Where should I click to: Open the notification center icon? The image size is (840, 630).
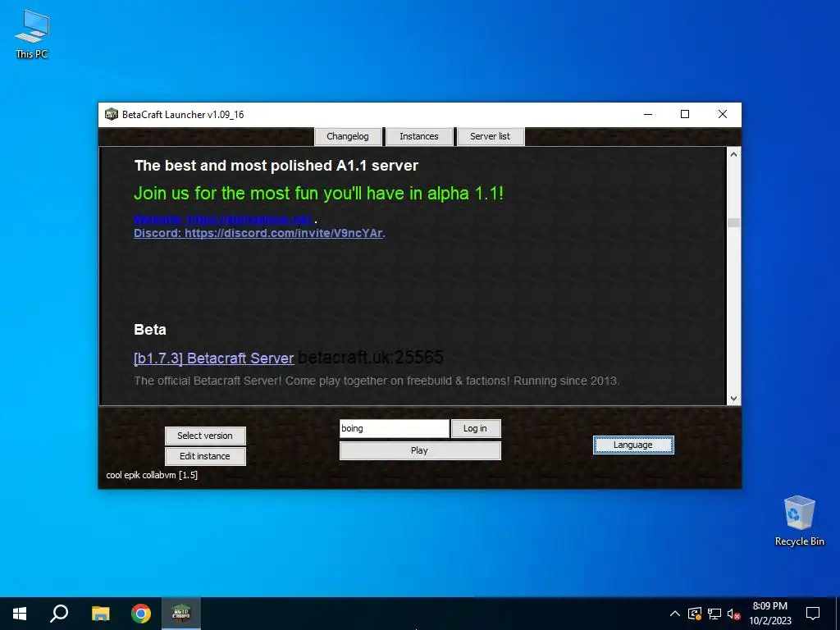click(813, 614)
